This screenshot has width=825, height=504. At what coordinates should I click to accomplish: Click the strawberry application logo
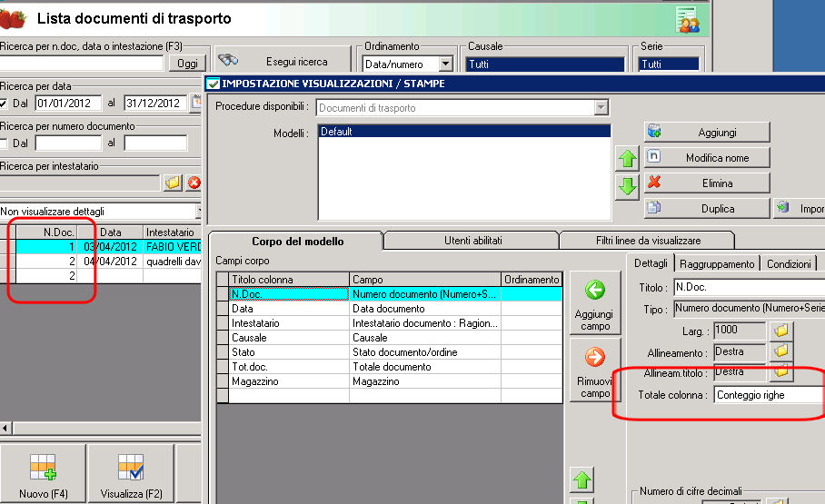[13, 19]
